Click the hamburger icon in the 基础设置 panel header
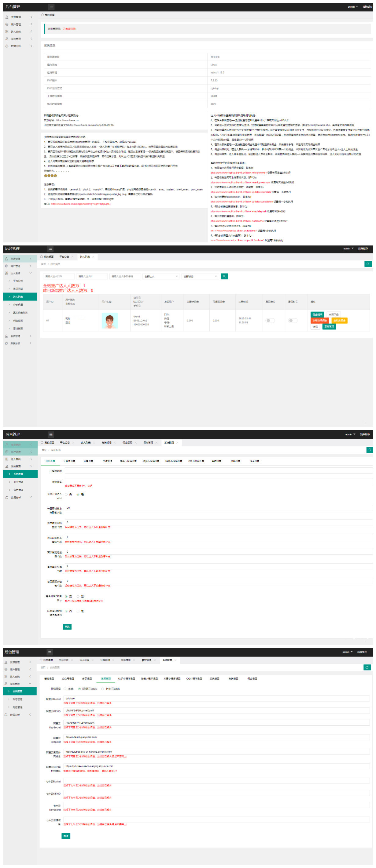376x868 pixels. click(x=51, y=434)
